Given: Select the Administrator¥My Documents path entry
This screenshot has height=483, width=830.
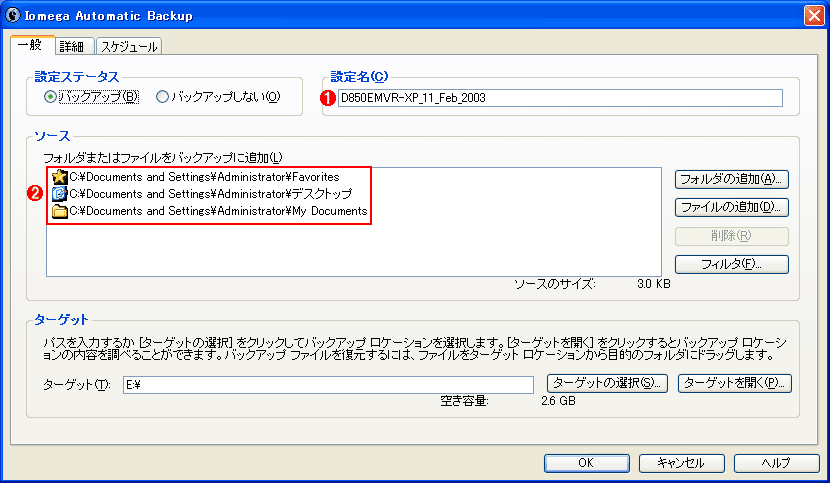Looking at the screenshot, I should [x=218, y=211].
